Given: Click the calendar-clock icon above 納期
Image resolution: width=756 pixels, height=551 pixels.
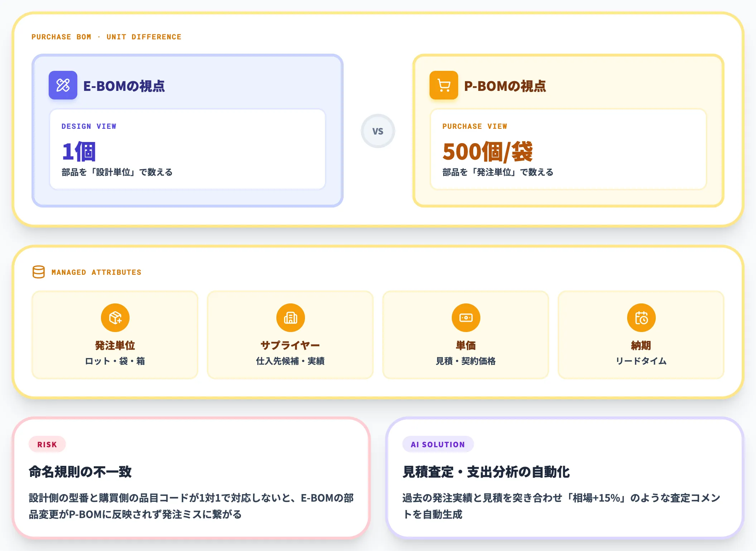Looking at the screenshot, I should click(641, 318).
